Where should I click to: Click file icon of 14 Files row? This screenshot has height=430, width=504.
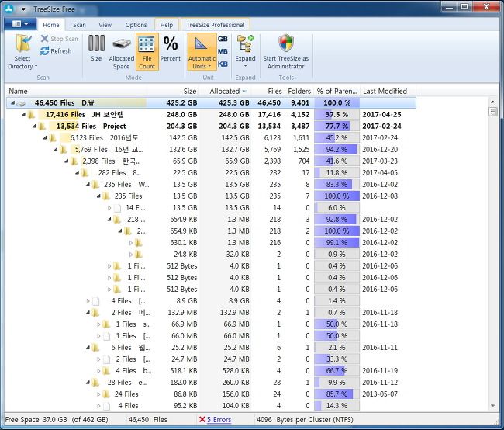point(118,208)
